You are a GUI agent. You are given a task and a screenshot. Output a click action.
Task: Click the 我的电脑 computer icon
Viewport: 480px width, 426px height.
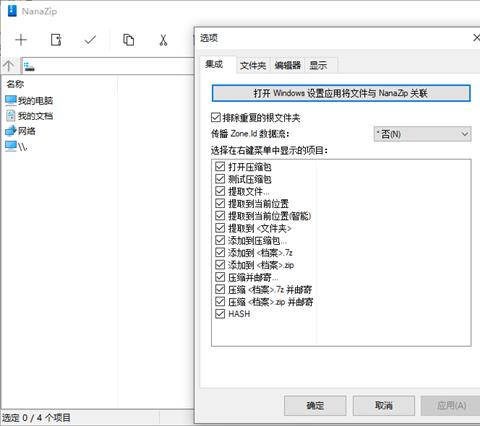click(11, 100)
